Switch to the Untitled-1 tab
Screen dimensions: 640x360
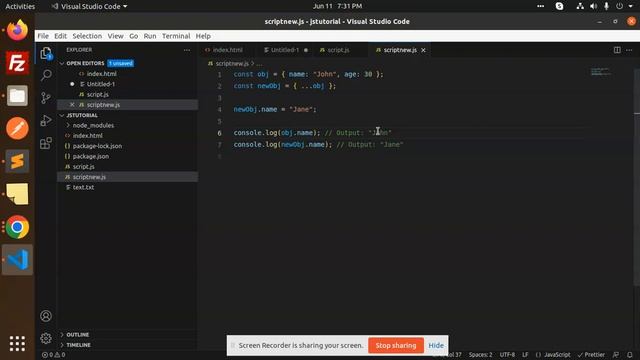click(284, 50)
